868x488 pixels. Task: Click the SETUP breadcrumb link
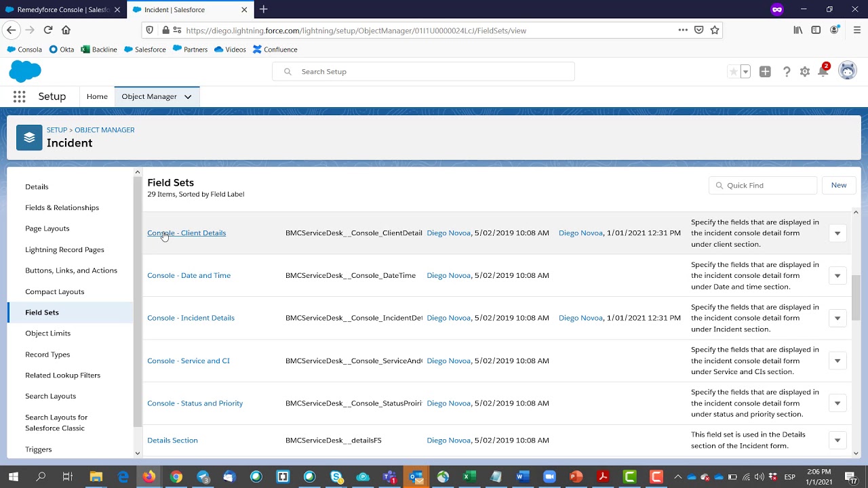(x=57, y=129)
